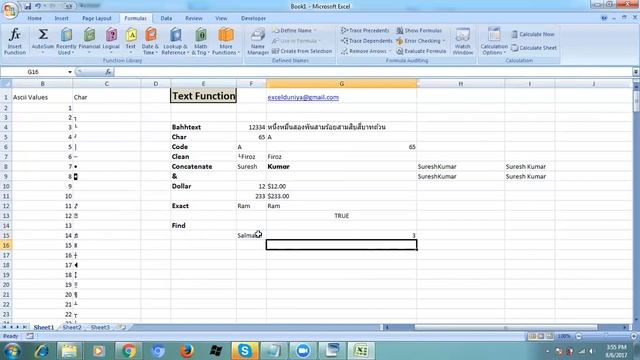Open the Watch Window
Image resolution: width=640 pixels, height=360 pixels.
pyautogui.click(x=462, y=41)
